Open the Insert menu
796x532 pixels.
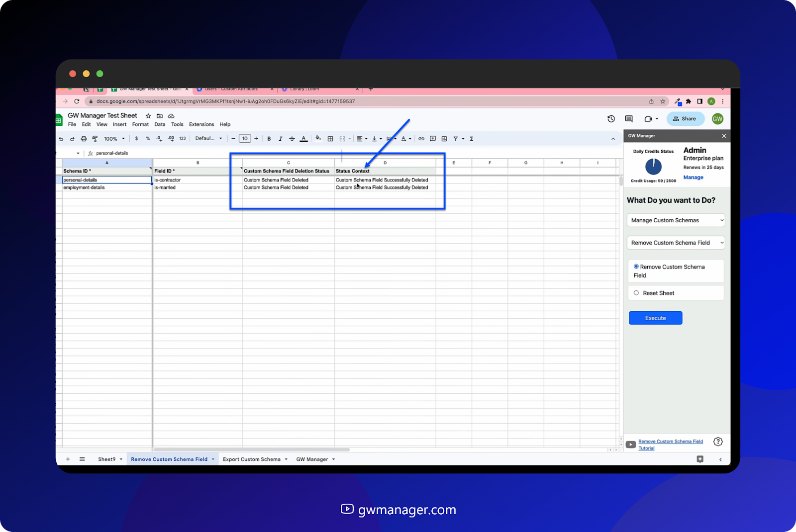tap(119, 125)
